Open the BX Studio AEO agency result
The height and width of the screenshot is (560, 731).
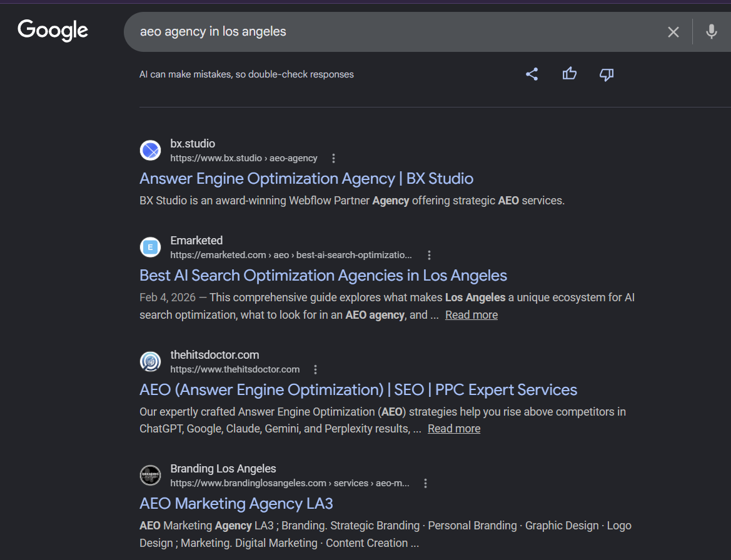point(306,178)
